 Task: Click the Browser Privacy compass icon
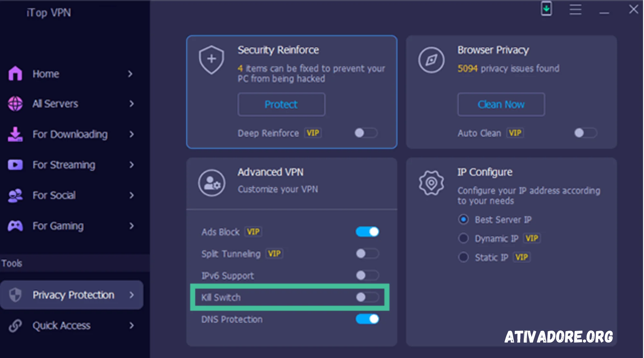coord(431,60)
